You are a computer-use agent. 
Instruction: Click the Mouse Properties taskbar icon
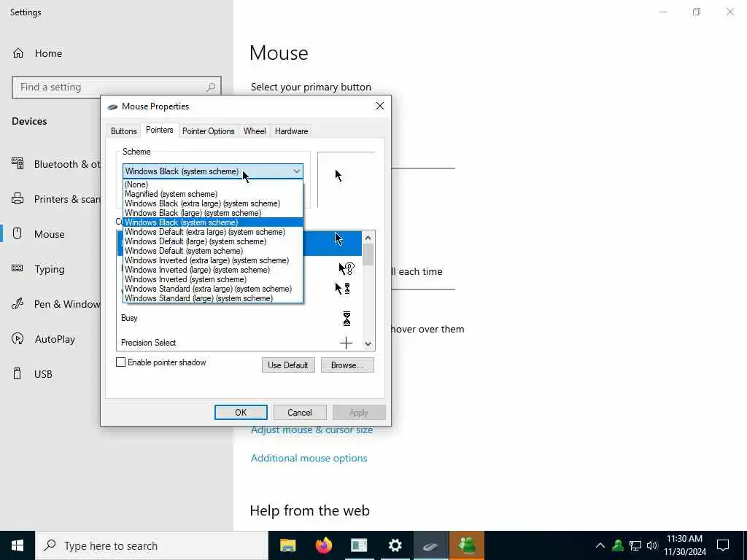pyautogui.click(x=430, y=545)
